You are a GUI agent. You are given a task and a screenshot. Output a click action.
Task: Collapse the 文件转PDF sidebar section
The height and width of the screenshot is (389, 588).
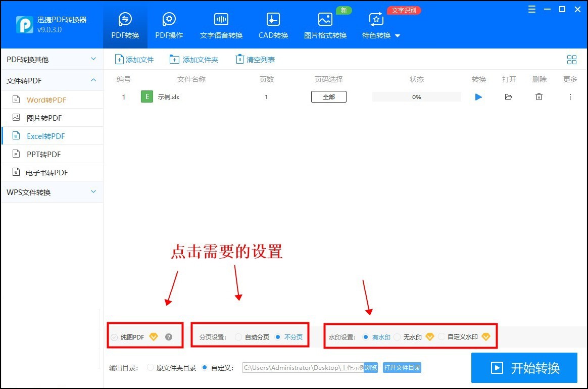pyautogui.click(x=93, y=80)
